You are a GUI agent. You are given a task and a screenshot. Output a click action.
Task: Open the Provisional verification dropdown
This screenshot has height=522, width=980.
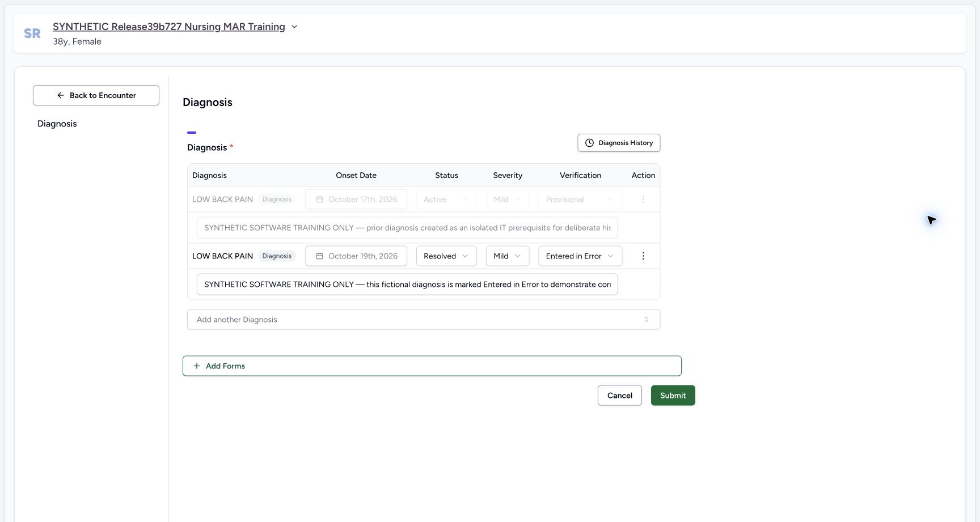[580, 200]
